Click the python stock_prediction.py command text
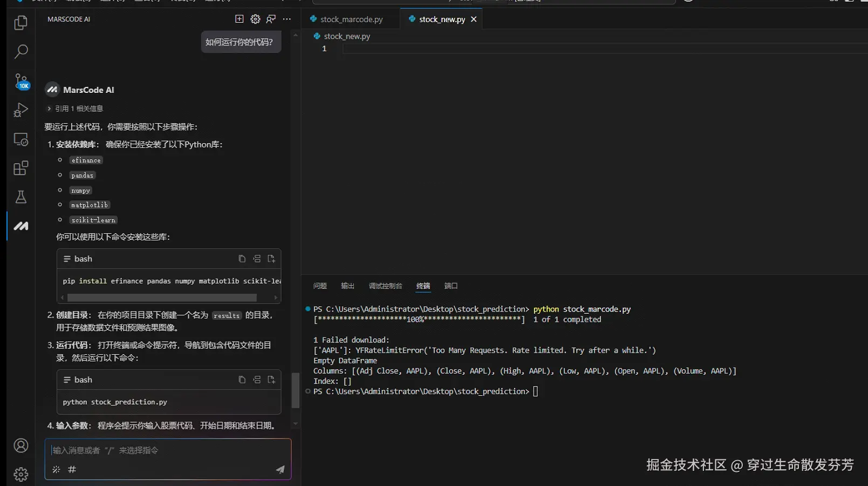The height and width of the screenshot is (486, 868). (x=115, y=402)
